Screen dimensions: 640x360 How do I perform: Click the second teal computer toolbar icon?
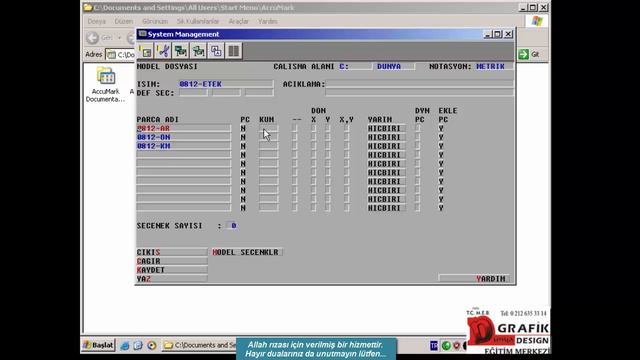(198, 51)
